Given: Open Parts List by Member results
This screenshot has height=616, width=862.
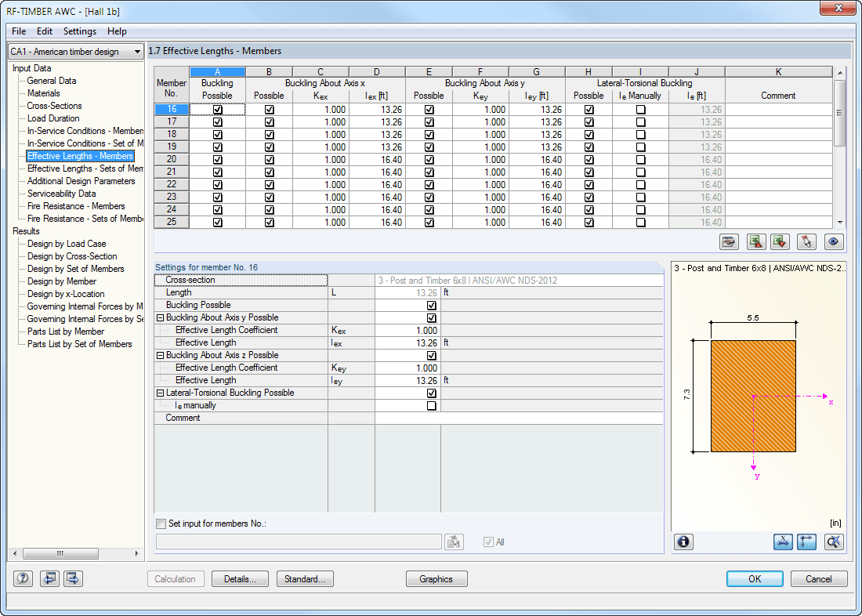Looking at the screenshot, I should point(65,332).
